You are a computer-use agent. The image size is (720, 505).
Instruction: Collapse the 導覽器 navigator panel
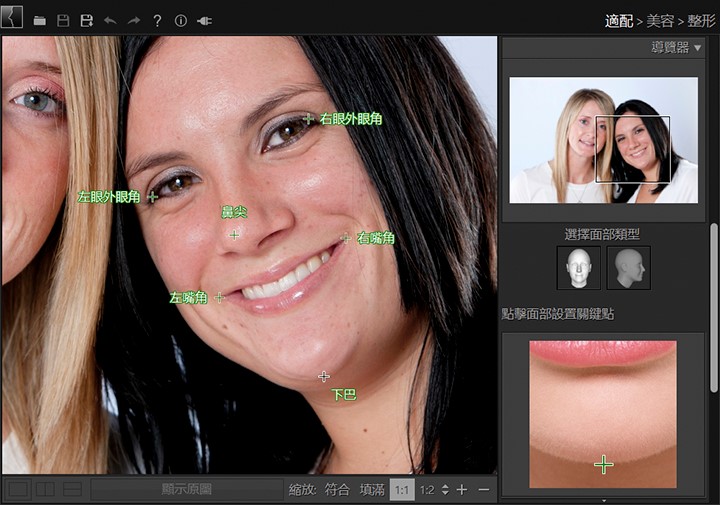[x=697, y=47]
